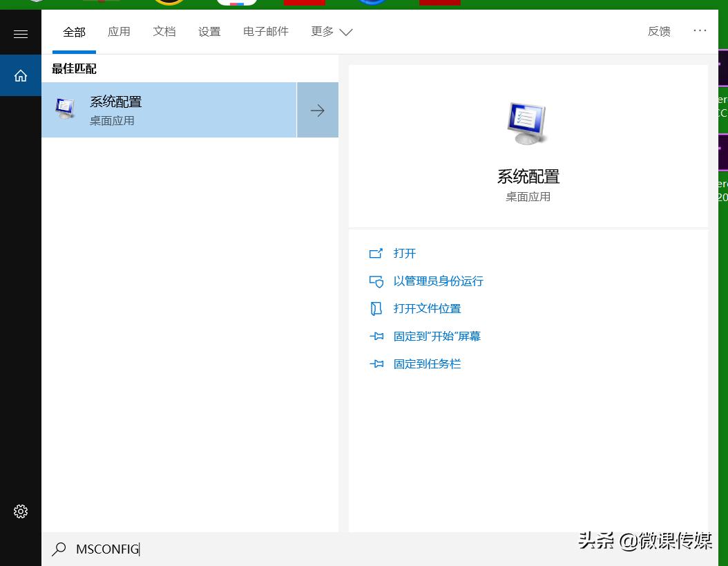The width and height of the screenshot is (728, 566).
Task: Click the 固定到任务栏 pin icon
Action: point(376,364)
